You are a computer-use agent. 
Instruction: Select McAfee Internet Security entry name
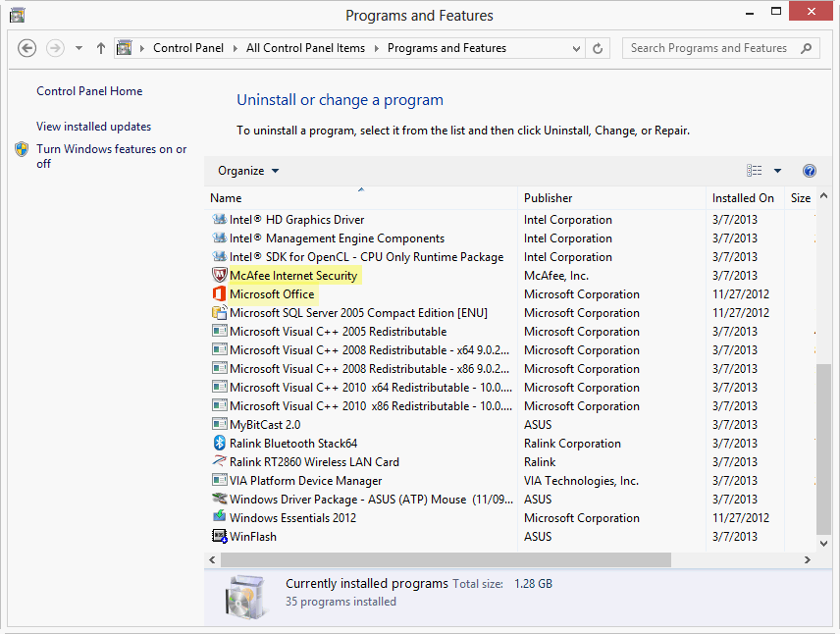pos(293,276)
